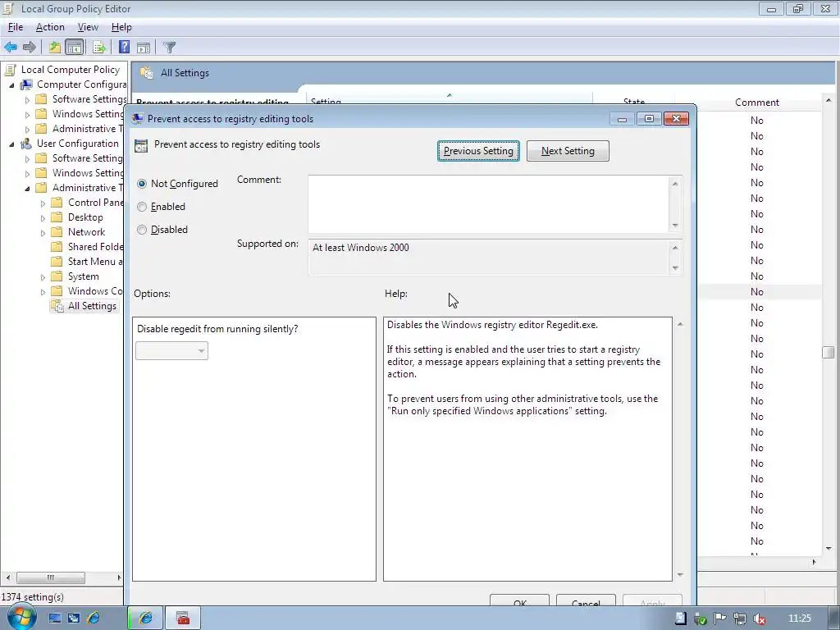Expand Software Settings under User Configuration
The height and width of the screenshot is (630, 840).
tap(27, 158)
